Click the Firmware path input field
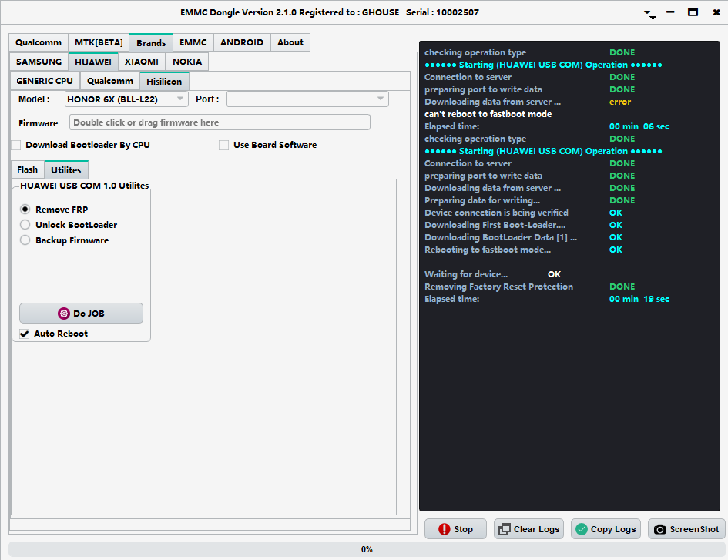The image size is (728, 560). pos(220,122)
